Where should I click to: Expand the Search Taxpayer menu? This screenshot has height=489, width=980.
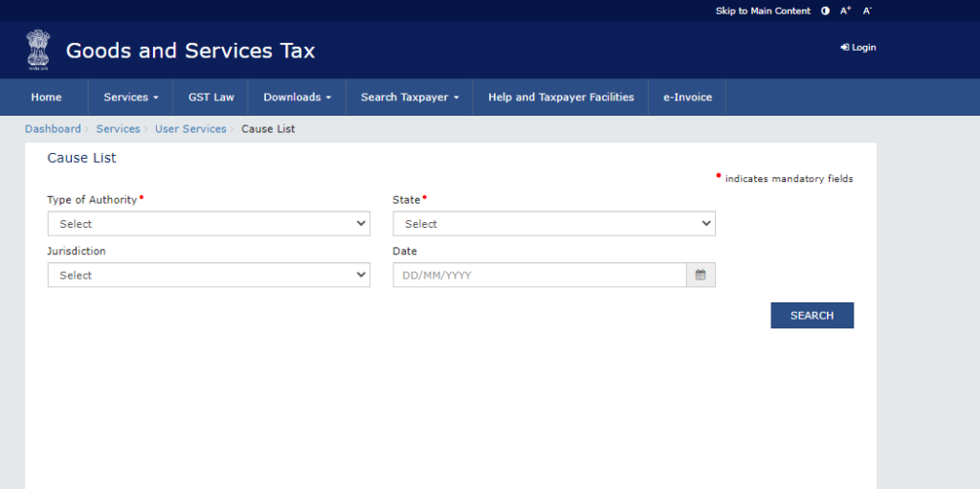[410, 97]
